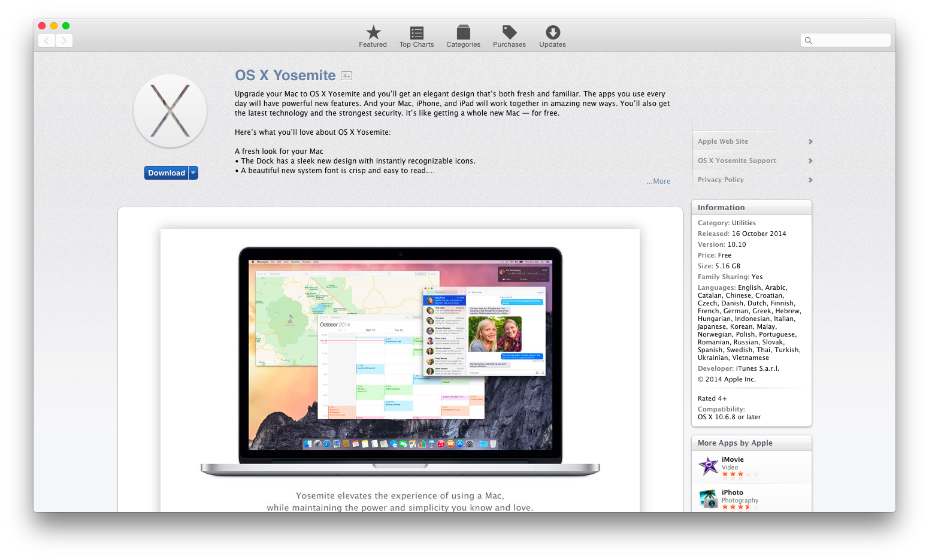Image resolution: width=929 pixels, height=560 pixels.
Task: Click 'Family Sharing: Yes' text
Action: pyautogui.click(x=730, y=277)
